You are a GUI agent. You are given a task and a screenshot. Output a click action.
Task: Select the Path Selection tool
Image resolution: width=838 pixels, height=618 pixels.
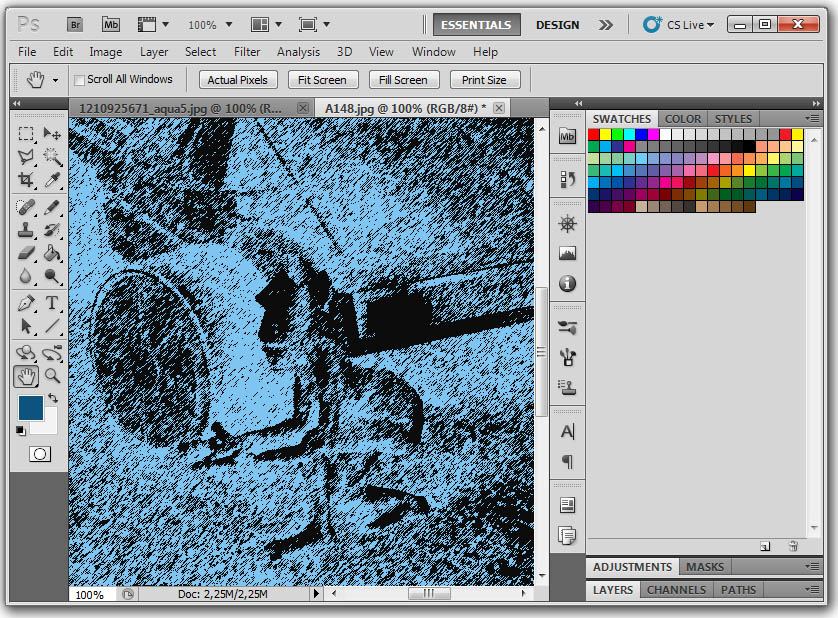click(26, 326)
